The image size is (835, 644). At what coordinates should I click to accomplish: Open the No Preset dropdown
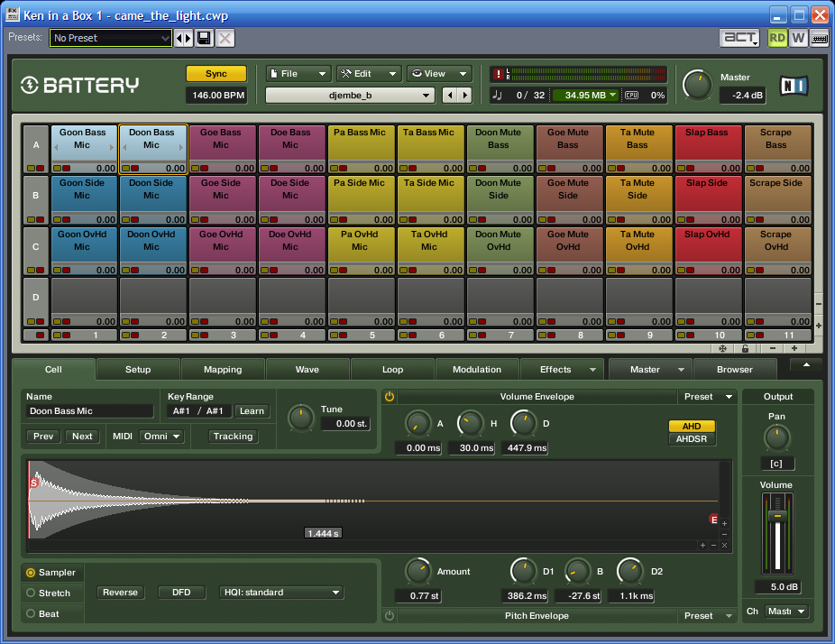tap(111, 38)
